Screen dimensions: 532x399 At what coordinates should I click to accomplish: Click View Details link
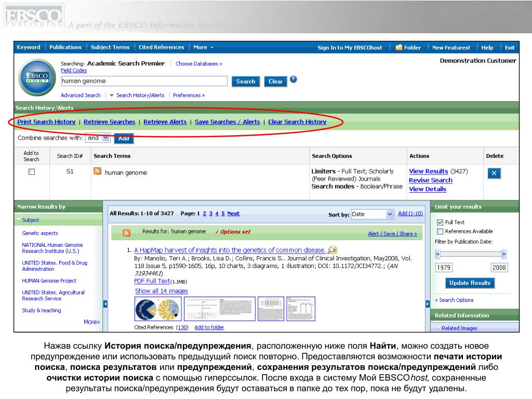[x=428, y=189]
